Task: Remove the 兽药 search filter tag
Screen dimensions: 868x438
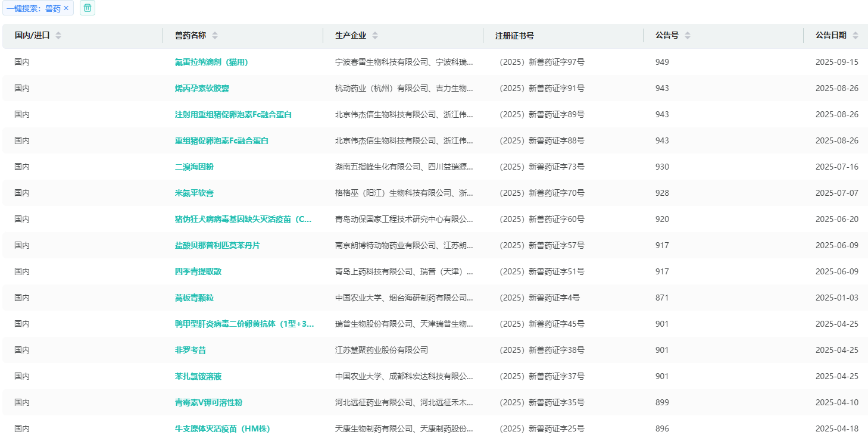Action: (66, 8)
